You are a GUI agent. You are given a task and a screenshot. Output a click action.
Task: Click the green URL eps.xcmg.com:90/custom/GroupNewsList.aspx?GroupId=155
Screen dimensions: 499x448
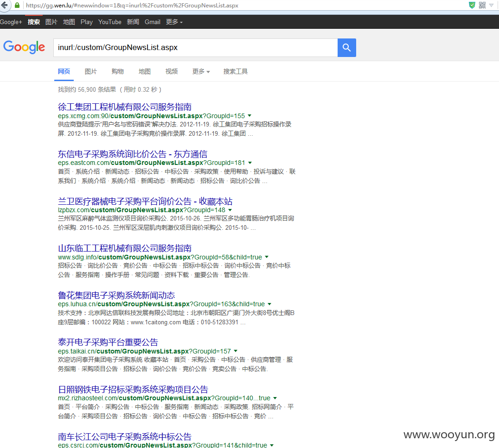[152, 116]
